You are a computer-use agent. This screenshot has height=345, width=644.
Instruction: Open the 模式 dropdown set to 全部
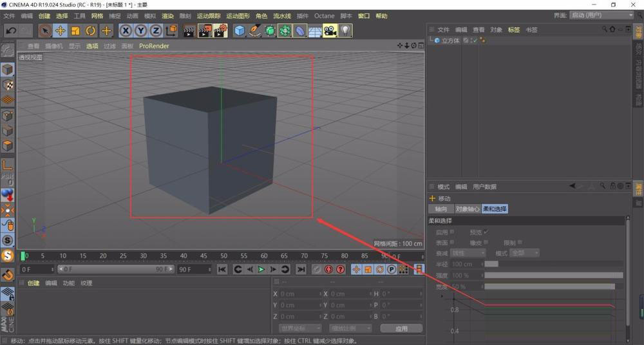tap(524, 253)
